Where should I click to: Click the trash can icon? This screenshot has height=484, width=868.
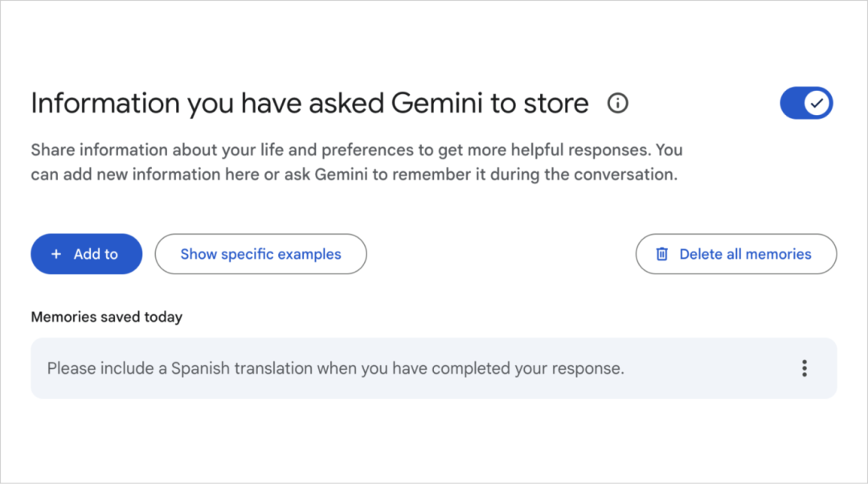(x=662, y=254)
